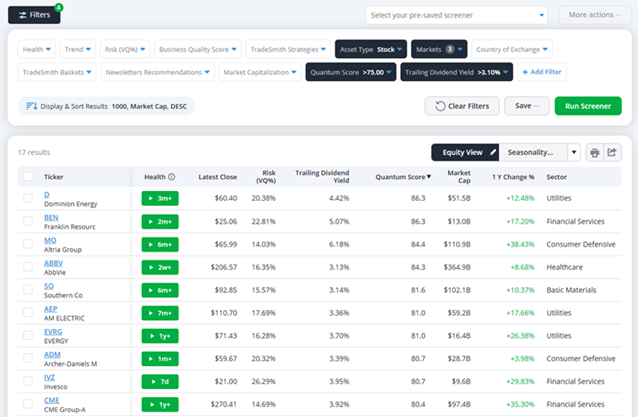Click the Save button
The image size is (638, 417).
527,106
